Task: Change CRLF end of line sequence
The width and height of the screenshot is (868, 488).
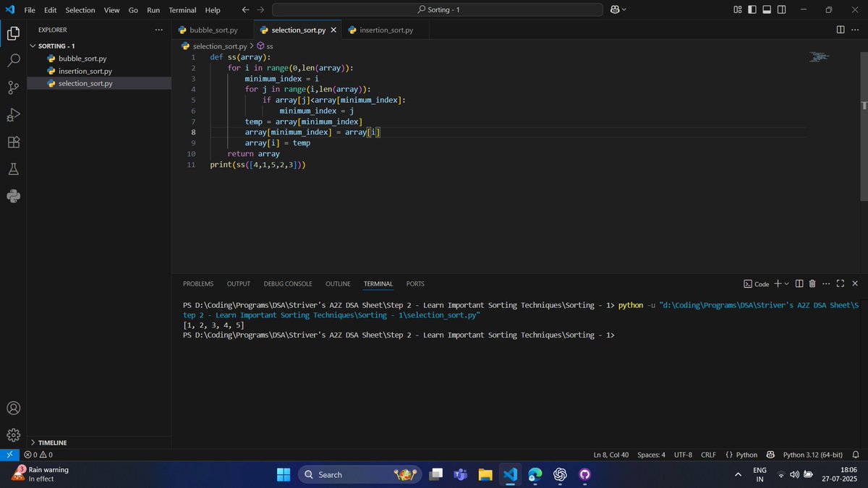Action: click(x=708, y=455)
